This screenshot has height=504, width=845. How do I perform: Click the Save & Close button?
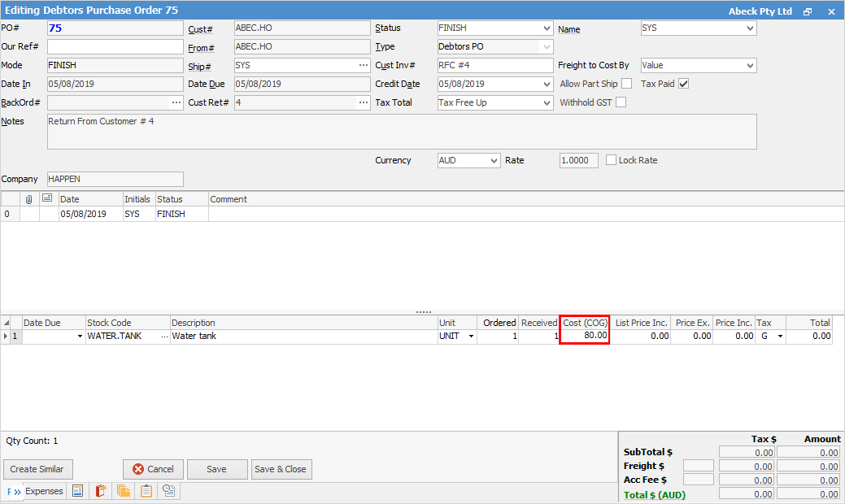tap(281, 469)
